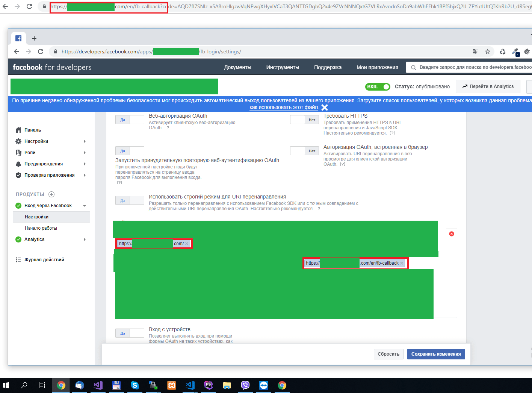The height and width of the screenshot is (406, 532).
Task: Open the Документы menu
Action: pyautogui.click(x=237, y=67)
